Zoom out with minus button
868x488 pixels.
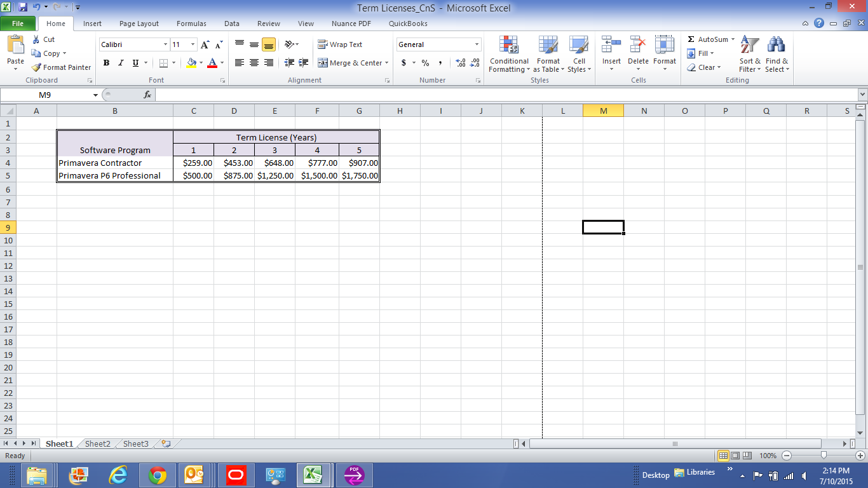787,456
